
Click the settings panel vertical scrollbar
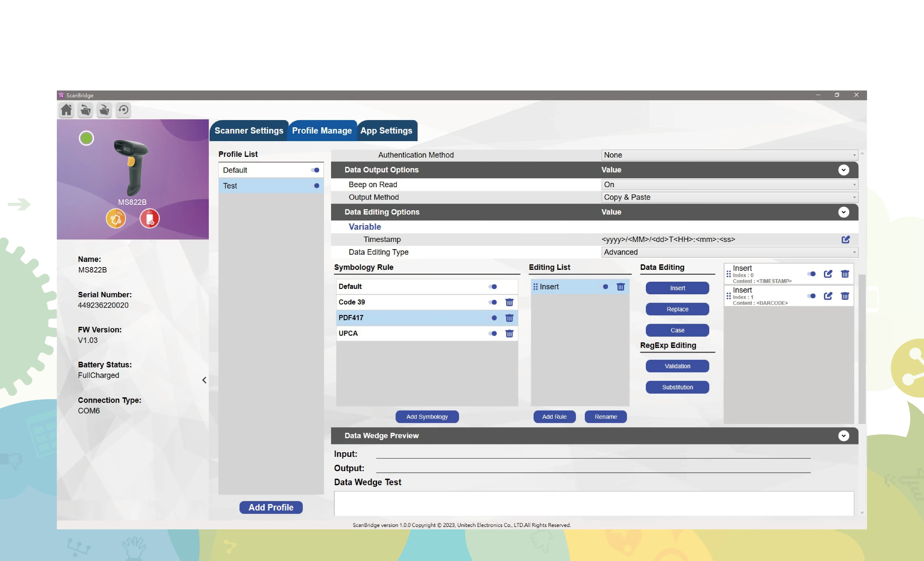pyautogui.click(x=862, y=349)
